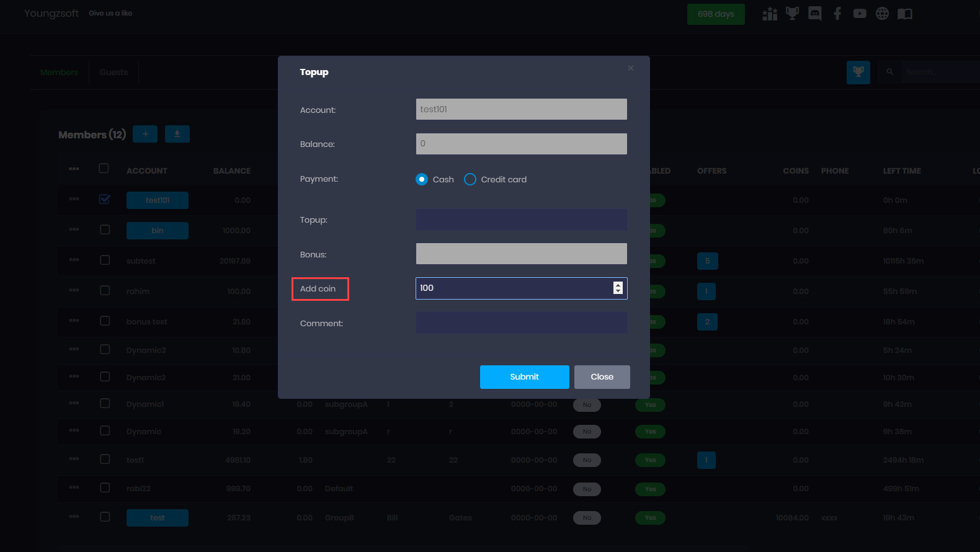Open the book documentation icon
This screenshot has height=552, width=980.
905,14
